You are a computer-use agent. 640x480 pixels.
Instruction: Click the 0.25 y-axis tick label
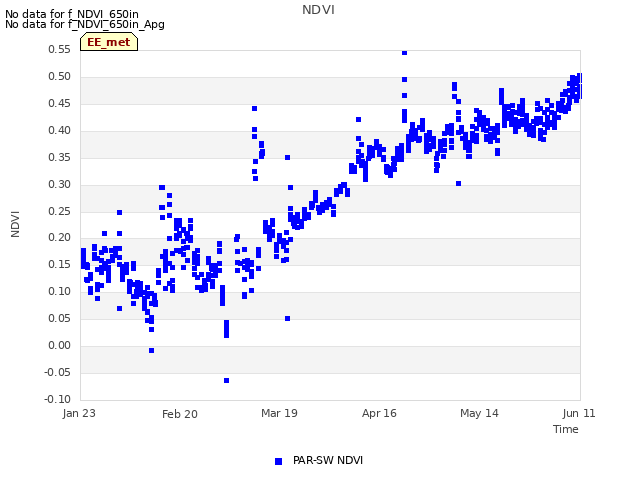click(60, 211)
